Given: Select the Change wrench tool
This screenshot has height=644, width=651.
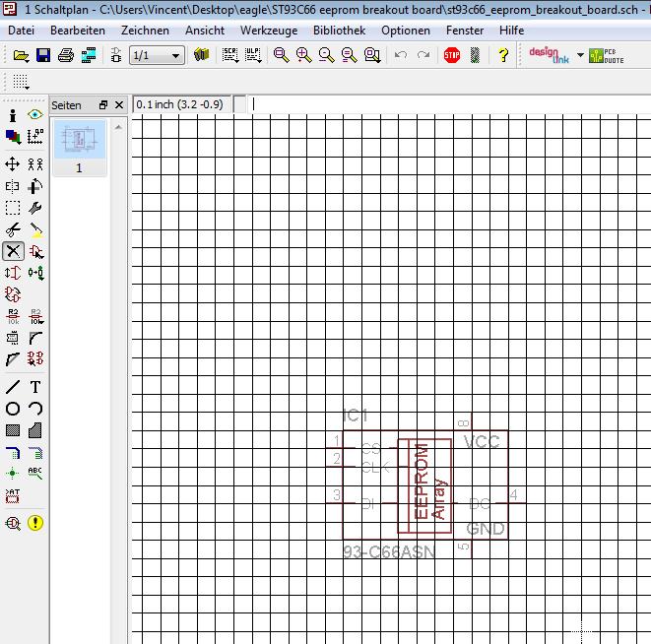Looking at the screenshot, I should [x=35, y=208].
